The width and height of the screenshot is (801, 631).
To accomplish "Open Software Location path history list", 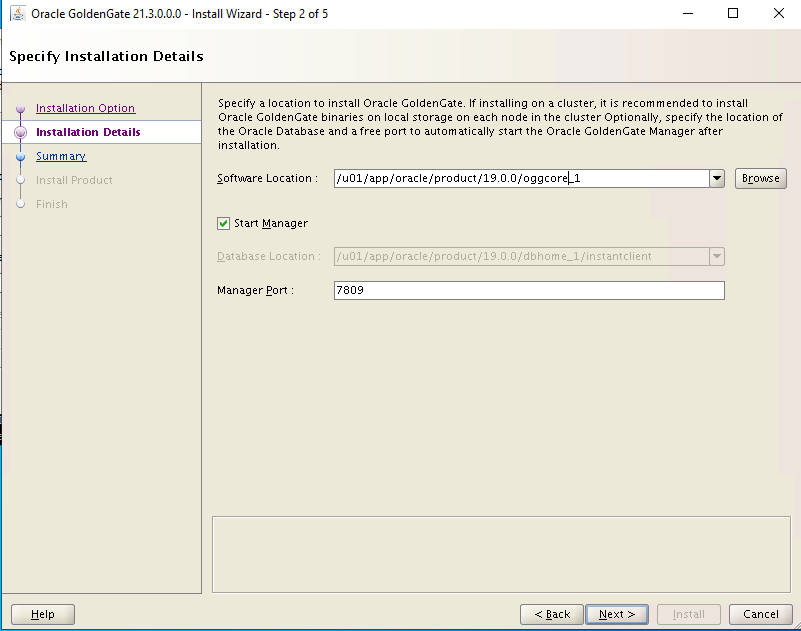I will [x=717, y=178].
